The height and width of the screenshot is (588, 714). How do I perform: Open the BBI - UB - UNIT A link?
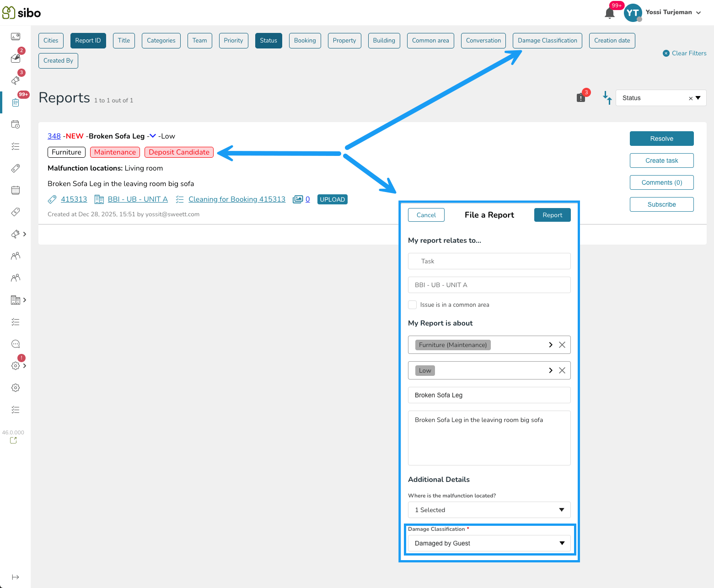pos(138,199)
